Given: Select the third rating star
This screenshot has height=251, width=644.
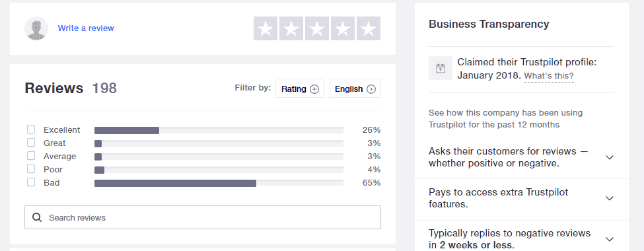Looking at the screenshot, I should click(x=317, y=28).
